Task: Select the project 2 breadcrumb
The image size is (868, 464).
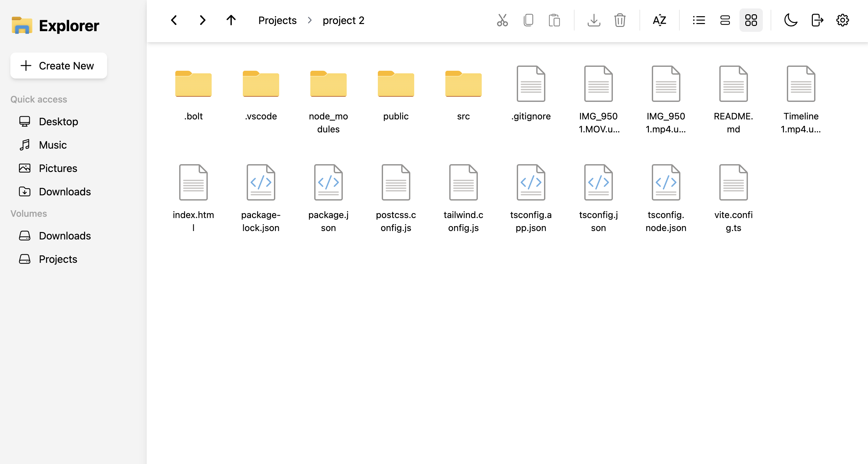Action: [x=343, y=20]
